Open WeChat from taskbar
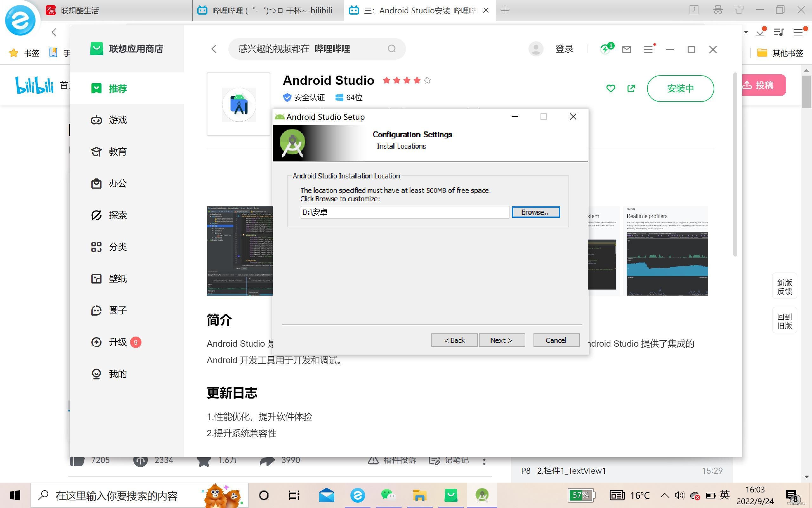Viewport: 812px width, 508px height. click(388, 495)
